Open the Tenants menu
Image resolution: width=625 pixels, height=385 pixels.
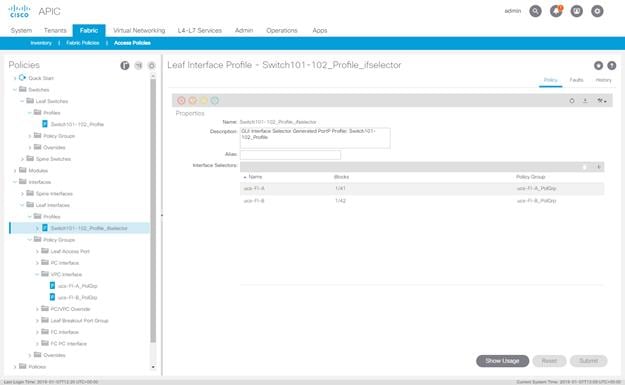pos(55,30)
